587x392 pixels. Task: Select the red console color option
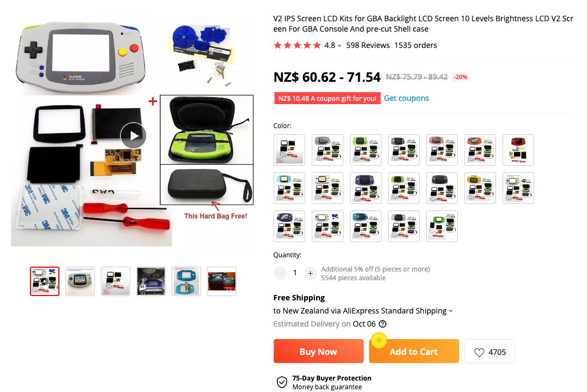[x=518, y=150]
